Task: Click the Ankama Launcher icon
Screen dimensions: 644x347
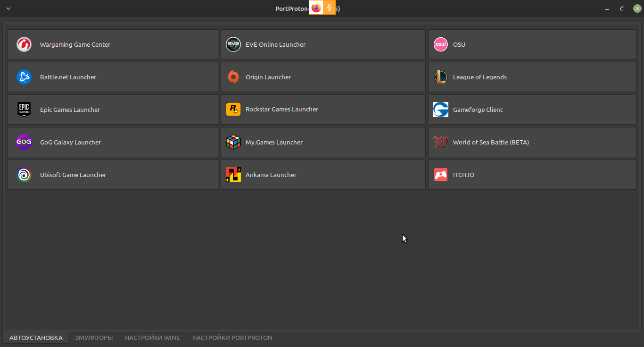Action: [233, 175]
